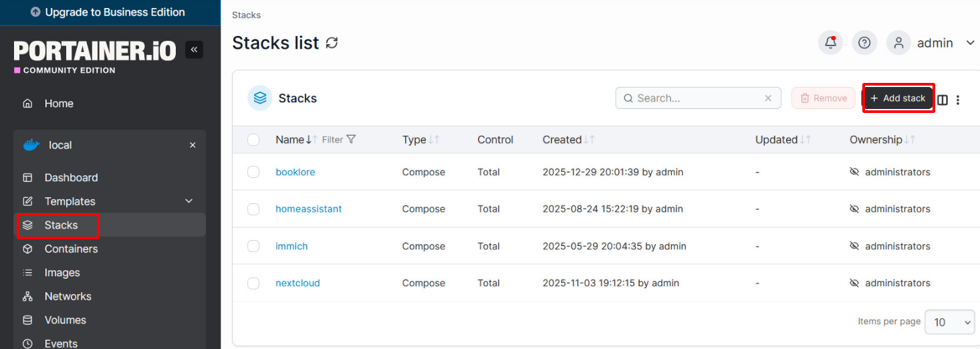The width and height of the screenshot is (980, 349).
Task: Focus the Search stacks field
Action: [698, 98]
